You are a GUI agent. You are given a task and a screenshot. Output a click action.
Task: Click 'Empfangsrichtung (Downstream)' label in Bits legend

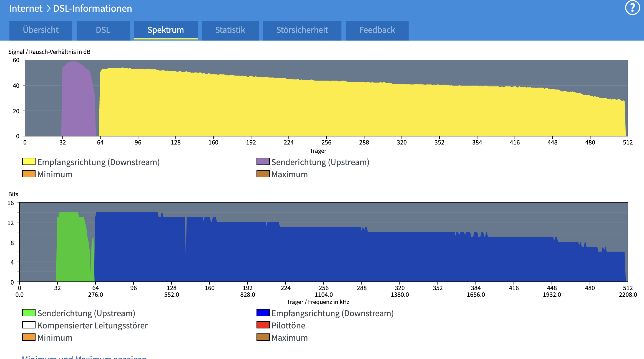[x=333, y=313]
